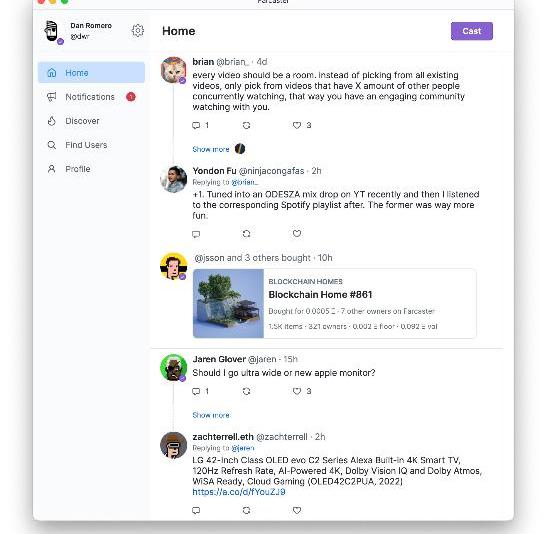Click the purple Cast button
The height and width of the screenshot is (534, 547).
point(472,31)
